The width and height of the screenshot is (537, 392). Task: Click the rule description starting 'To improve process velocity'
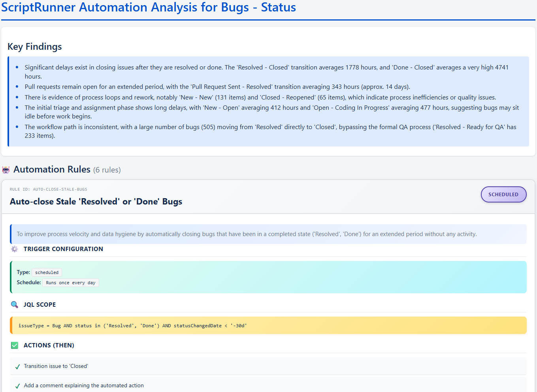[247, 234]
